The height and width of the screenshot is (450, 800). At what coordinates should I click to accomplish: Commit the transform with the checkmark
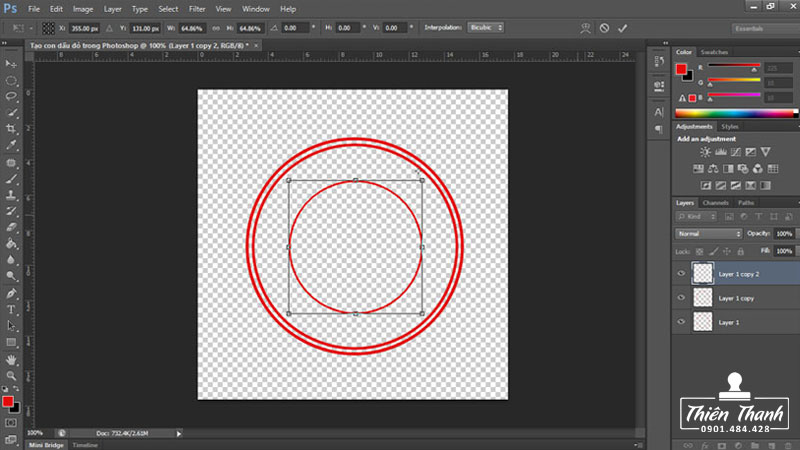coord(622,29)
